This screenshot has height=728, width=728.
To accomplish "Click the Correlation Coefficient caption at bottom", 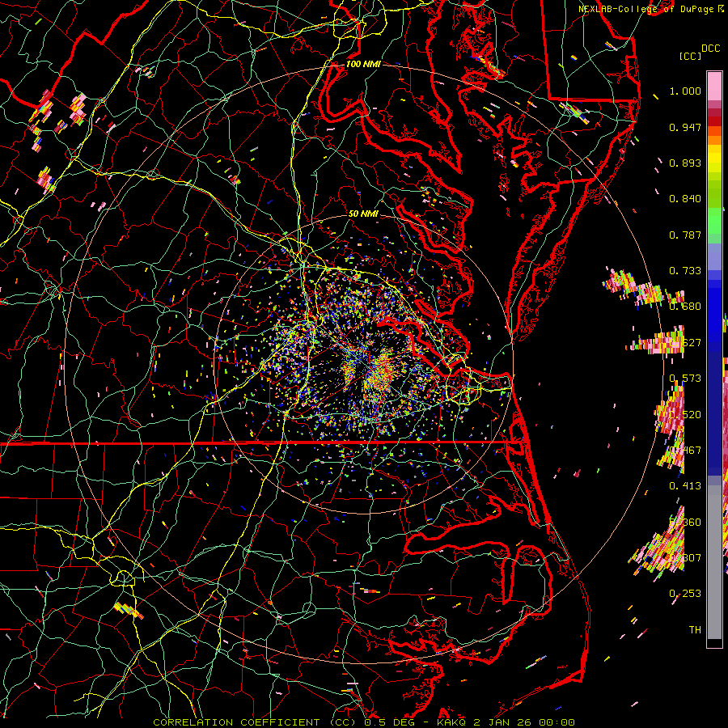I will click(364, 722).
